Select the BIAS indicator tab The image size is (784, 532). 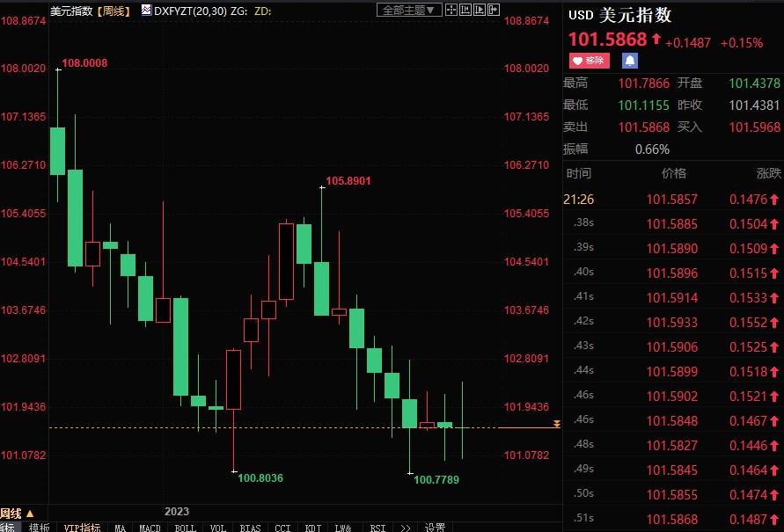pos(250,528)
